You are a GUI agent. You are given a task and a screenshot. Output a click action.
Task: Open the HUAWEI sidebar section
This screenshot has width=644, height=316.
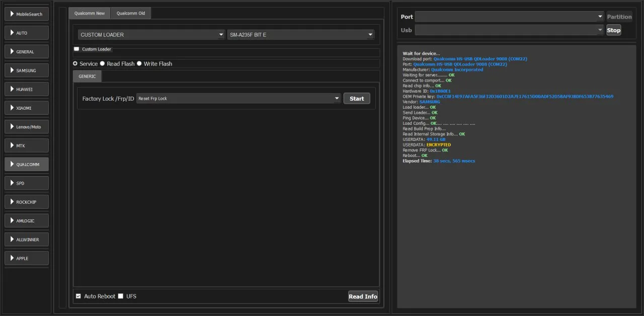27,89
